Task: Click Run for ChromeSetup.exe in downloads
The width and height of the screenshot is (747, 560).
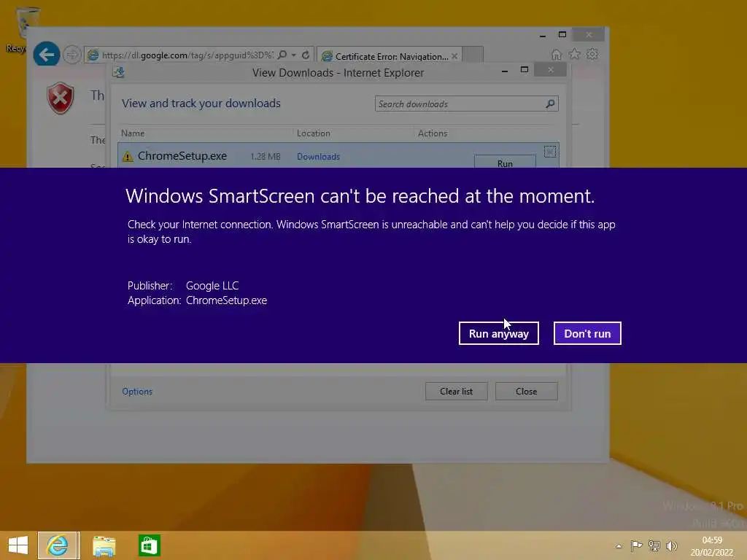Action: pyautogui.click(x=505, y=161)
